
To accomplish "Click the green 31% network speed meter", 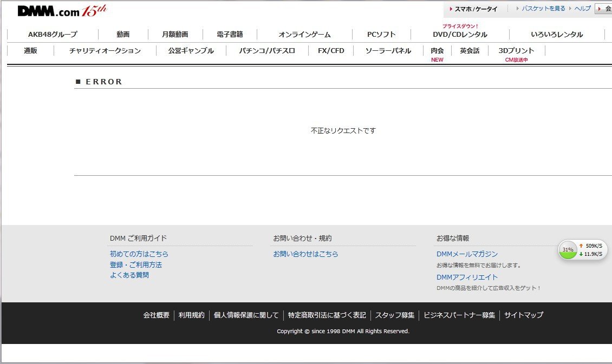I will 567,249.
